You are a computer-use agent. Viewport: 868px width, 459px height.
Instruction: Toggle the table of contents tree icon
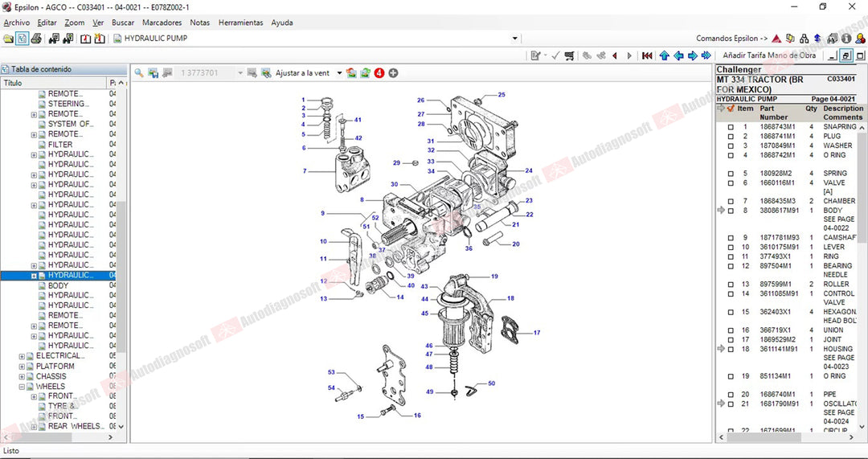pos(23,39)
